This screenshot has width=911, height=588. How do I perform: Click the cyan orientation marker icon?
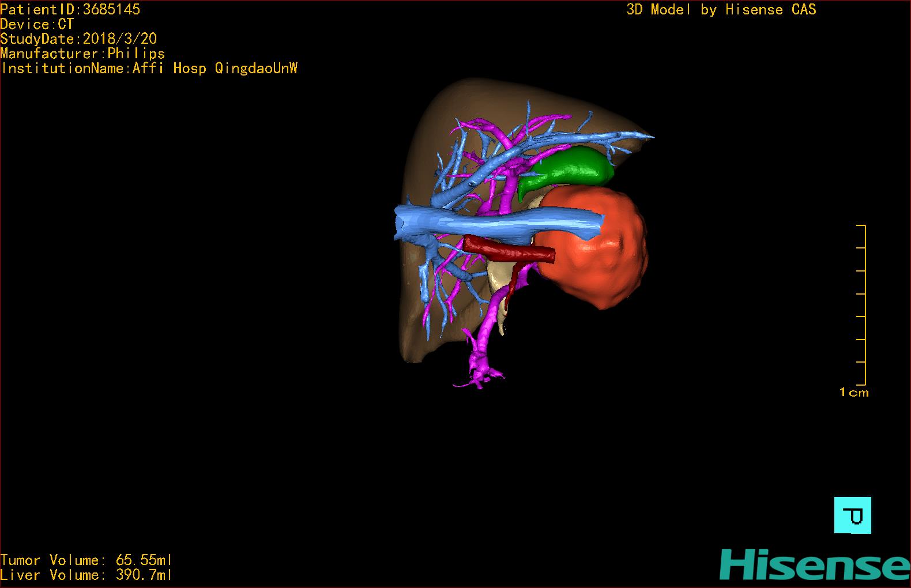coord(852,515)
